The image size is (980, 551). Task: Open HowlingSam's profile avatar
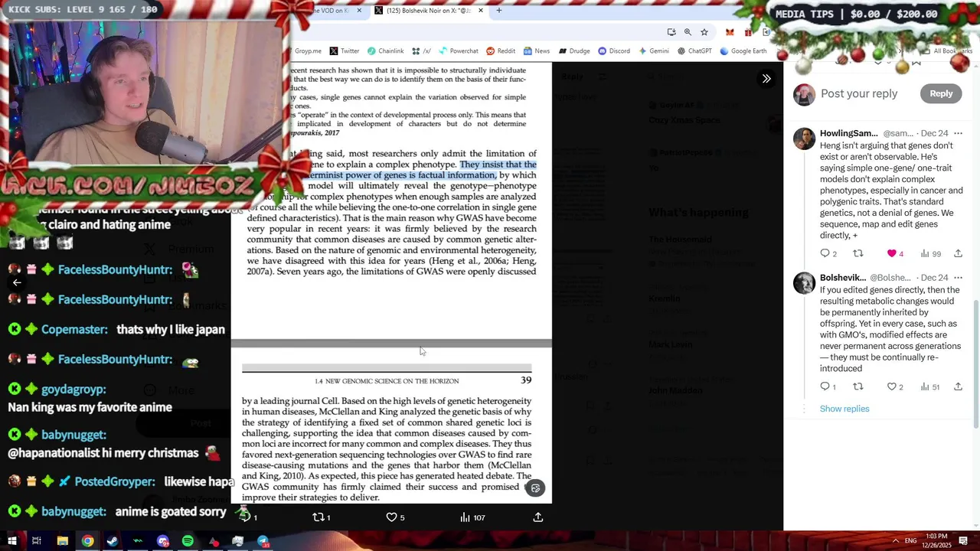[x=804, y=139]
